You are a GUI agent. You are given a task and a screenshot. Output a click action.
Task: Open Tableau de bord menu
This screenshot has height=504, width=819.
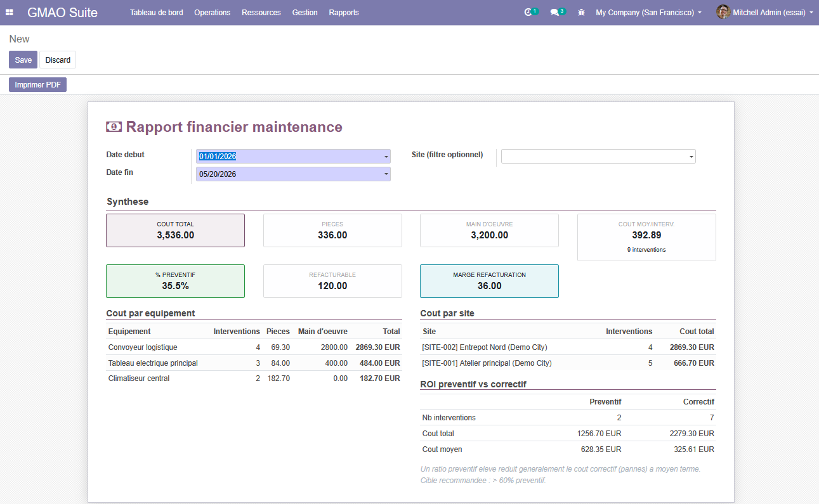[157, 12]
